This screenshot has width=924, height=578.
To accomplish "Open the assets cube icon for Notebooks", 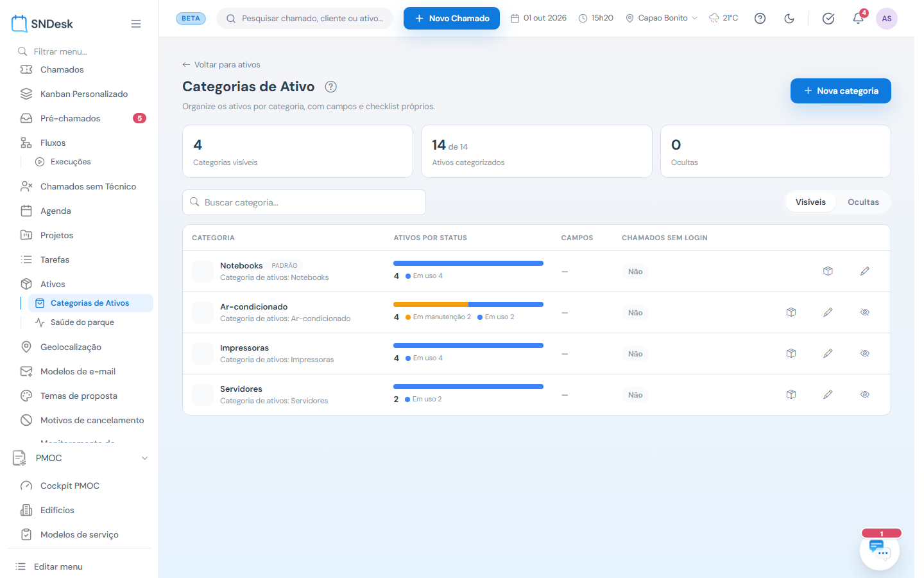I will point(828,271).
